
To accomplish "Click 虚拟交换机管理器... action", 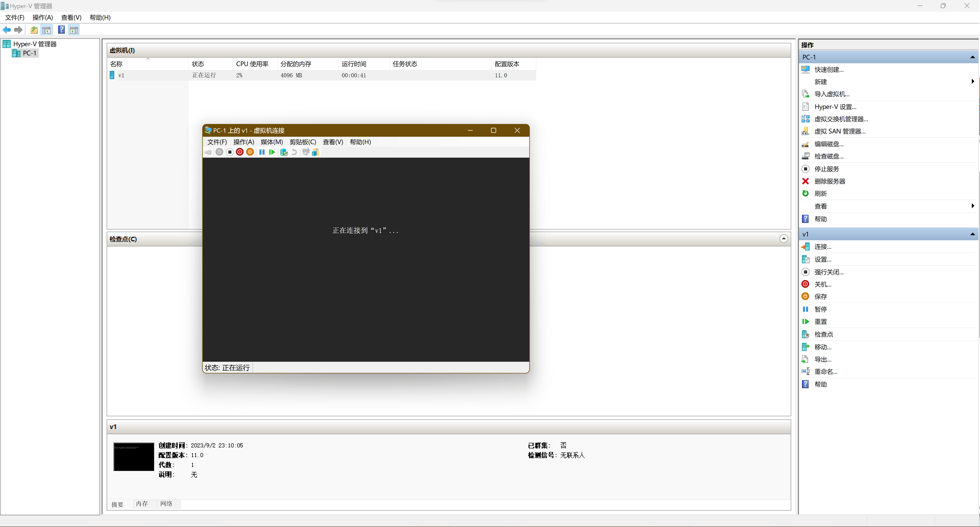I will pyautogui.click(x=841, y=119).
